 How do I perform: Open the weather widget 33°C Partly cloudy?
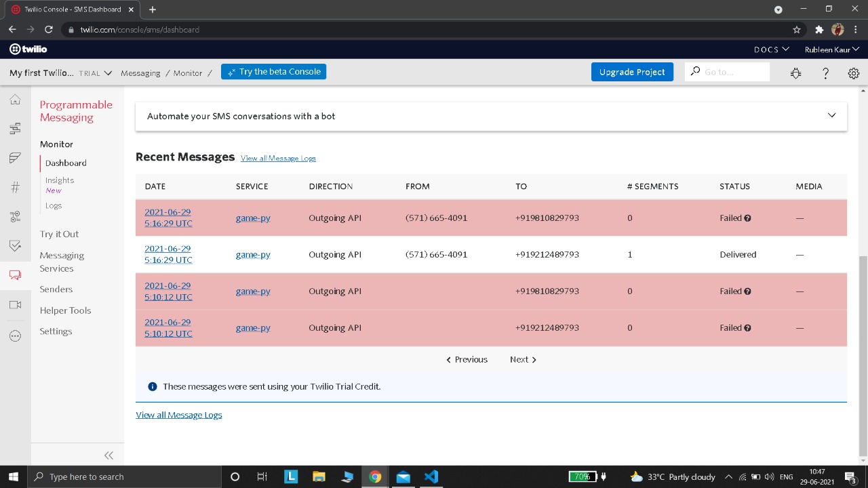(673, 476)
